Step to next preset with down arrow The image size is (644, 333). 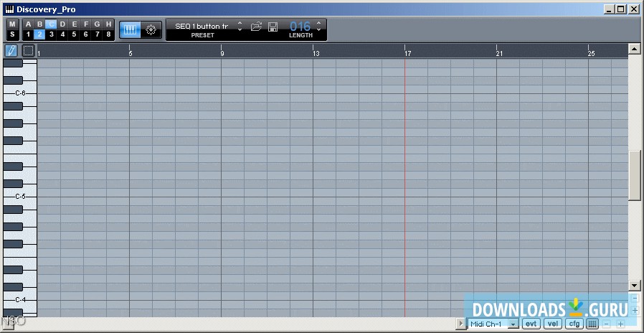[x=240, y=29]
